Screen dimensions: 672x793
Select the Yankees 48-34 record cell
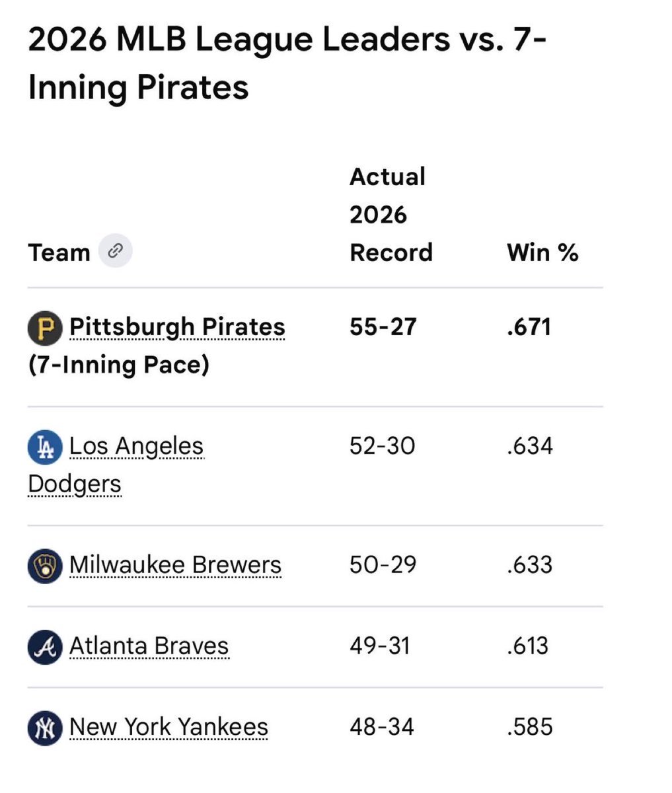381,727
